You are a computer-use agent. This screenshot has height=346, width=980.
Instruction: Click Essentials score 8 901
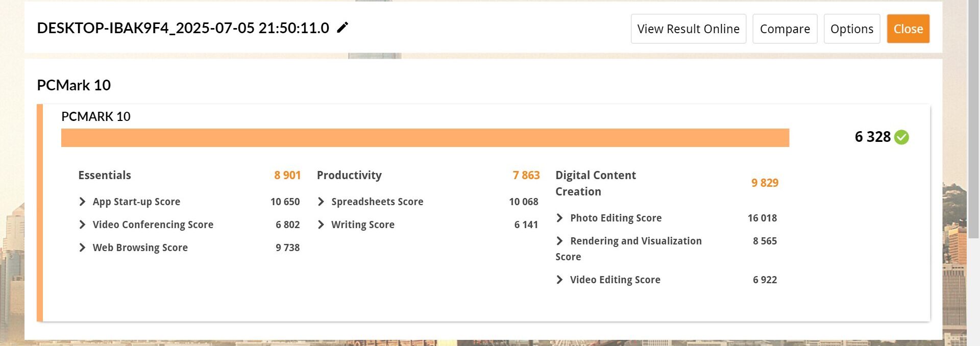tap(287, 175)
